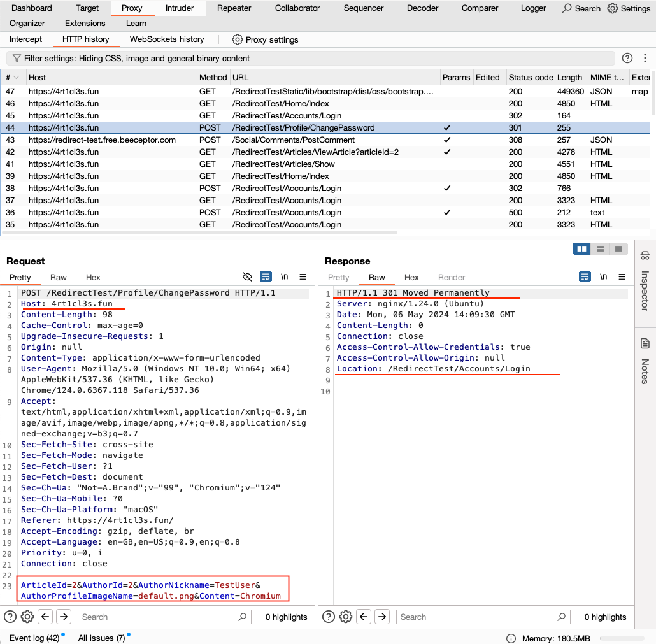Toggle syntax highlighting icon in Response panel

585,277
